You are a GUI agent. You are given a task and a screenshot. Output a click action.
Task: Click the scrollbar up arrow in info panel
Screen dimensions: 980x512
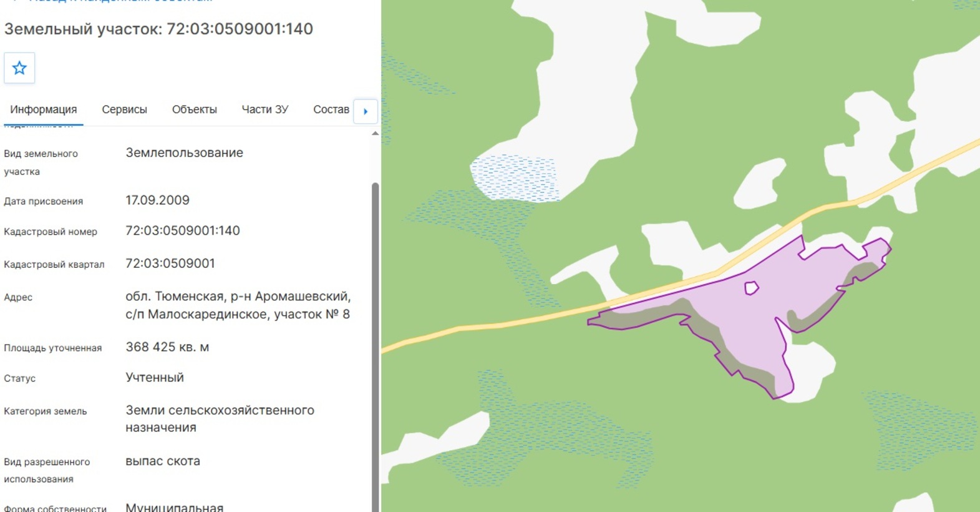tap(375, 134)
